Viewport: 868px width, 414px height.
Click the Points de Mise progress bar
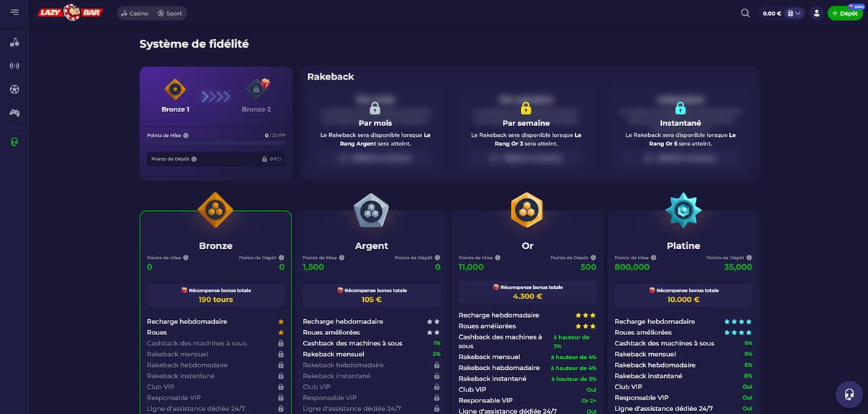tap(216, 143)
